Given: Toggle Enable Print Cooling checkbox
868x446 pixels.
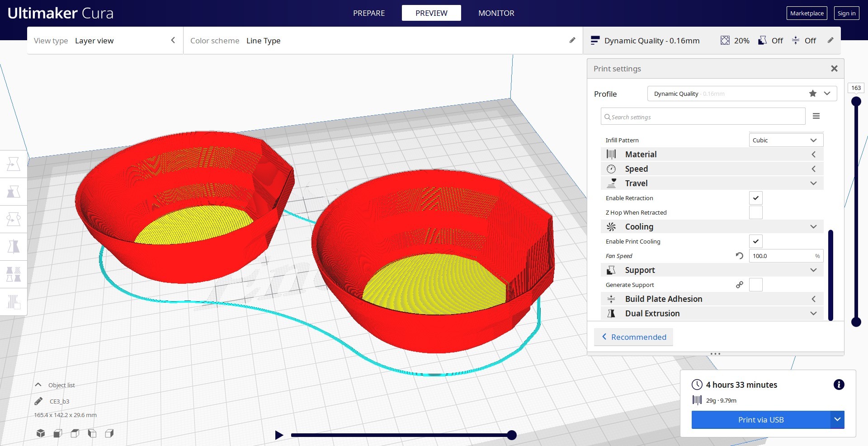Looking at the screenshot, I should [756, 241].
